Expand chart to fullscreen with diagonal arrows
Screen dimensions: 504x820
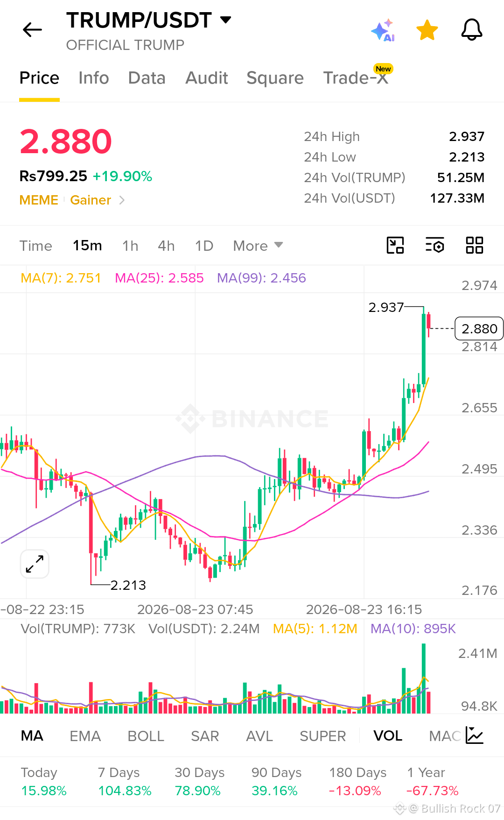[35, 564]
